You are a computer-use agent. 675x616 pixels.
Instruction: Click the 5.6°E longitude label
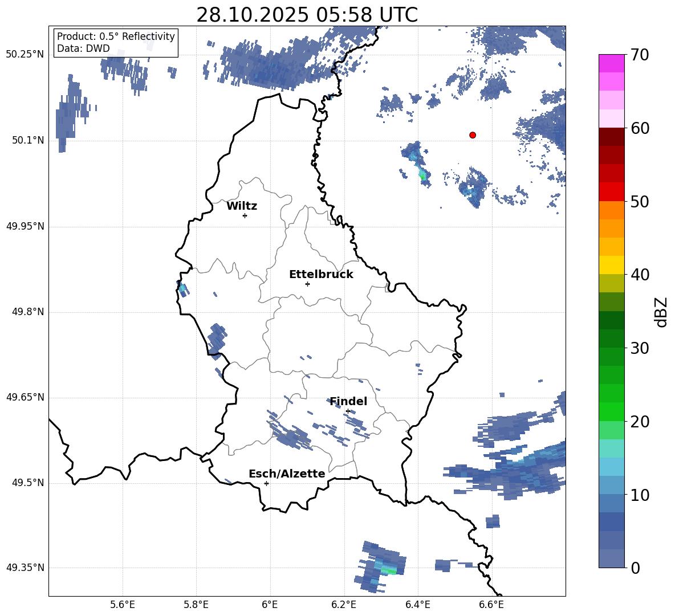coord(123,605)
